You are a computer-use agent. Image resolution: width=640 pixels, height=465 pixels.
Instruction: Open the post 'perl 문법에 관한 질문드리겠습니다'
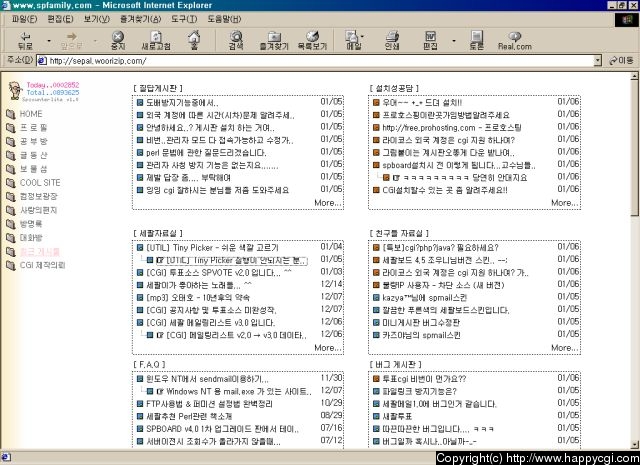pyautogui.click(x=206, y=153)
